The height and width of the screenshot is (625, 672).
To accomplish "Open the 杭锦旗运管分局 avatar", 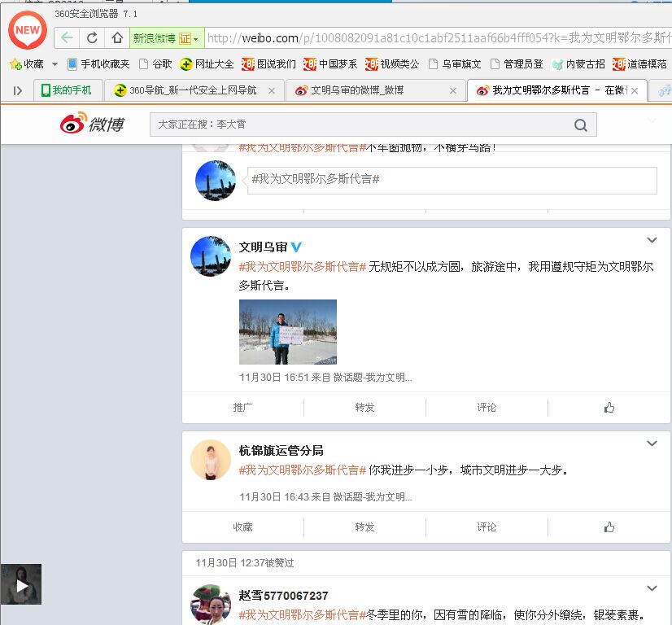I will [211, 460].
